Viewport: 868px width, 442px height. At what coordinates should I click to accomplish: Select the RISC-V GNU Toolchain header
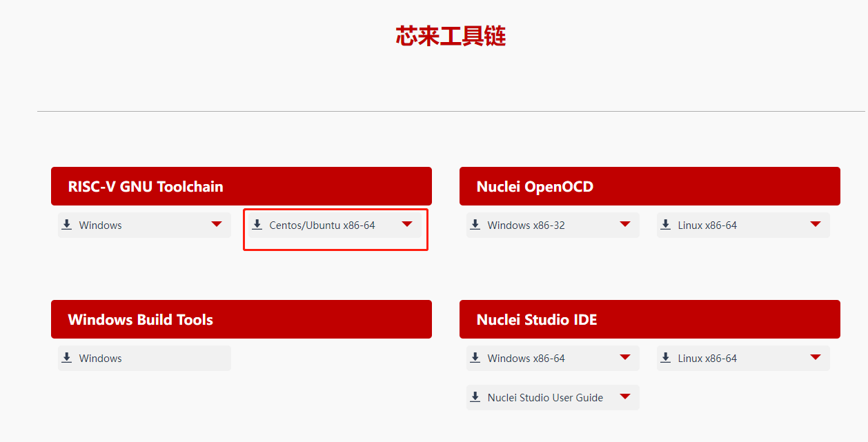click(x=241, y=186)
